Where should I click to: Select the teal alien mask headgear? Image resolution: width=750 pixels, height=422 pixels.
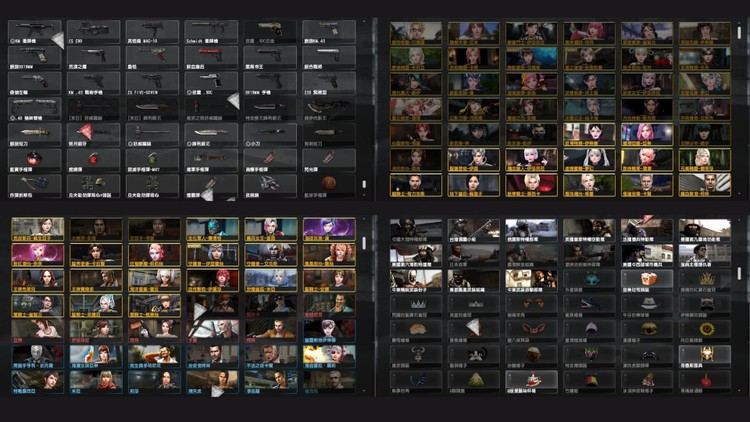point(589,281)
